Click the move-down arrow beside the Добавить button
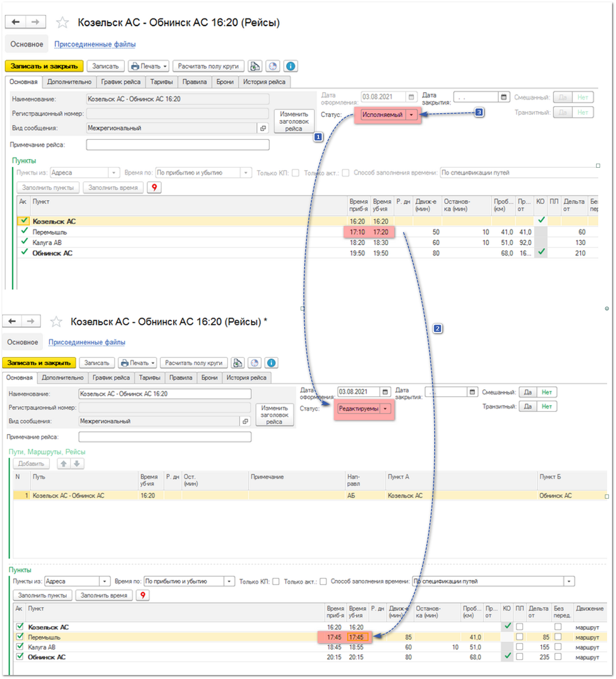616x679 pixels. pyautogui.click(x=77, y=464)
